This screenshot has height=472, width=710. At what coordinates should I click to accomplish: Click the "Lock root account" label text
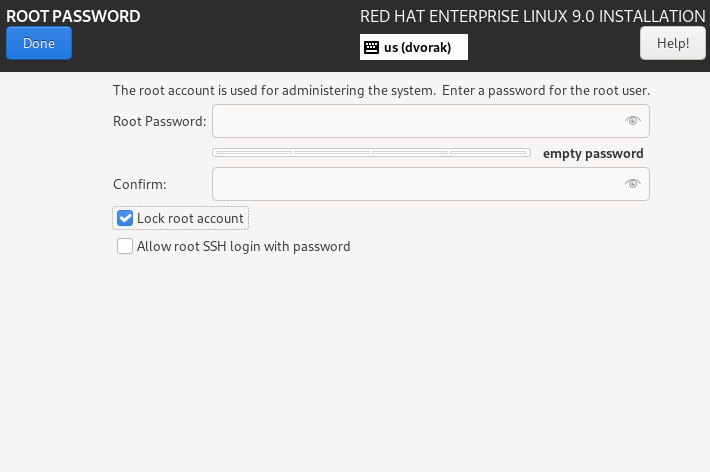click(x=190, y=218)
